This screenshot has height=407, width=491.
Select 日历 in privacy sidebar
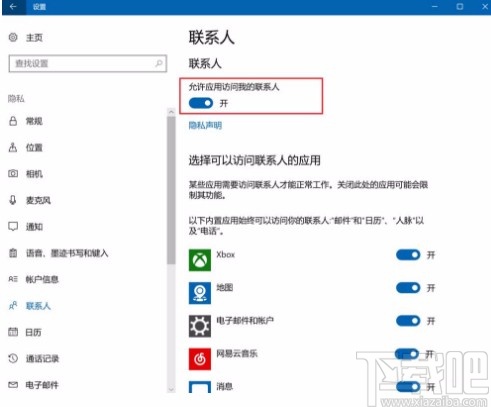point(34,332)
